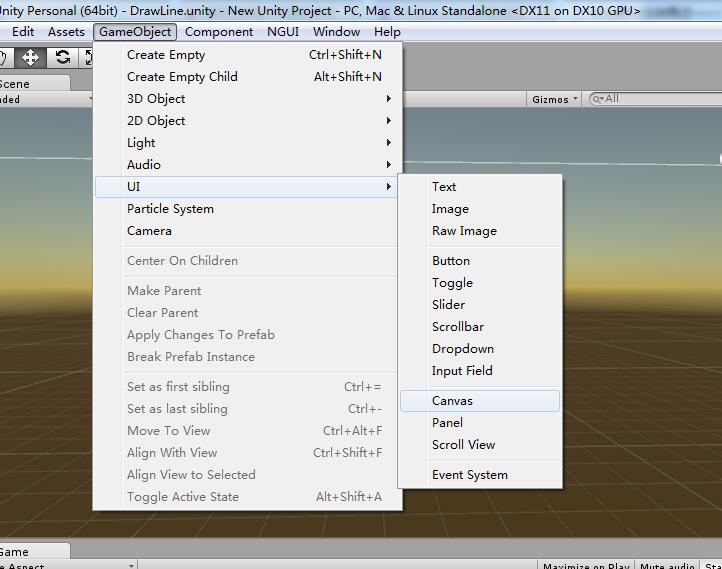Add a UI Button element

480,261
